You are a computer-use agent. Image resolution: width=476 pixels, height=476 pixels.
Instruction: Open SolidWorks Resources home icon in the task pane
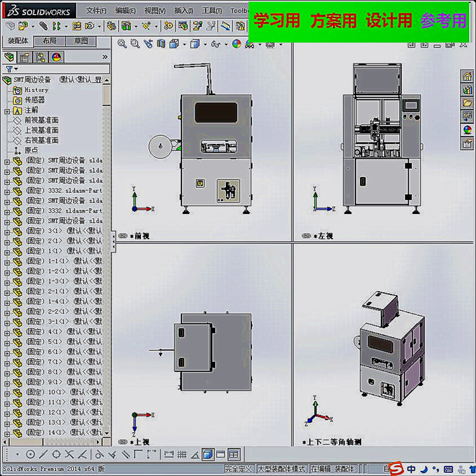click(467, 76)
